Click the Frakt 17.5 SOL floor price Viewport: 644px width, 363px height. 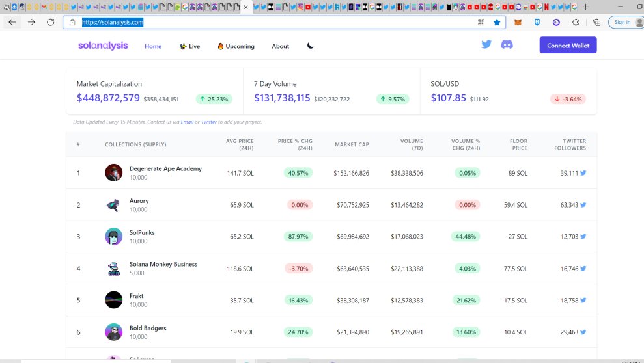516,301
